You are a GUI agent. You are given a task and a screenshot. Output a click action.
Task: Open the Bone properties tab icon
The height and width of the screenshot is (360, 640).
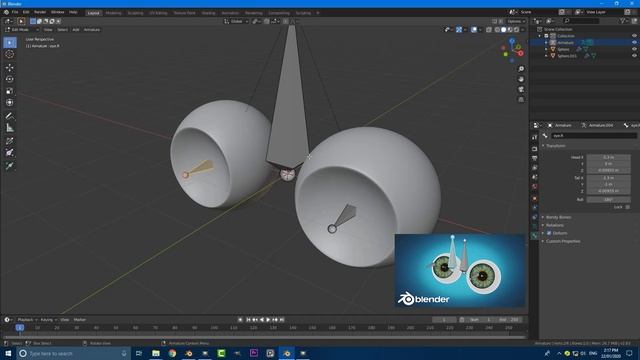pyautogui.click(x=535, y=236)
